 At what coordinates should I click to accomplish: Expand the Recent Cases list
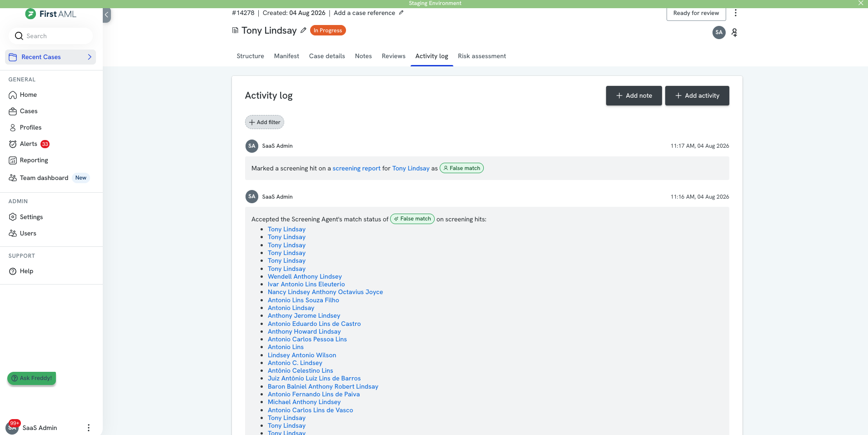(50, 57)
